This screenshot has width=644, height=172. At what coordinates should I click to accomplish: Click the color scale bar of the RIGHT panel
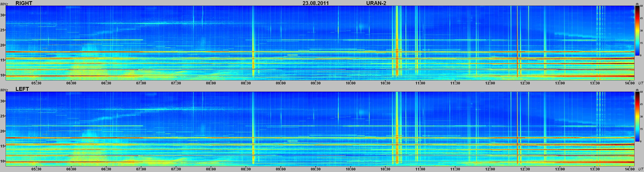pyautogui.click(x=637, y=30)
